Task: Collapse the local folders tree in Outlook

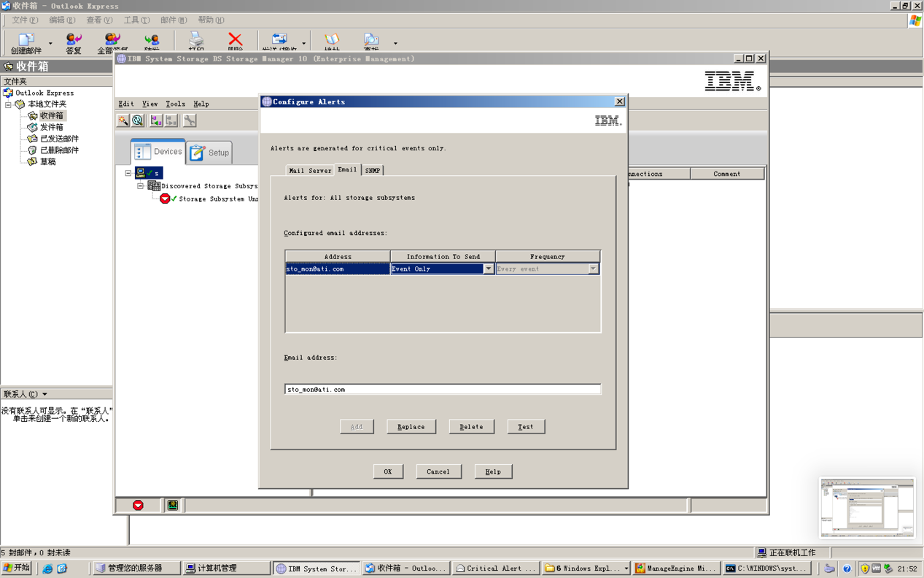Action: (x=9, y=104)
